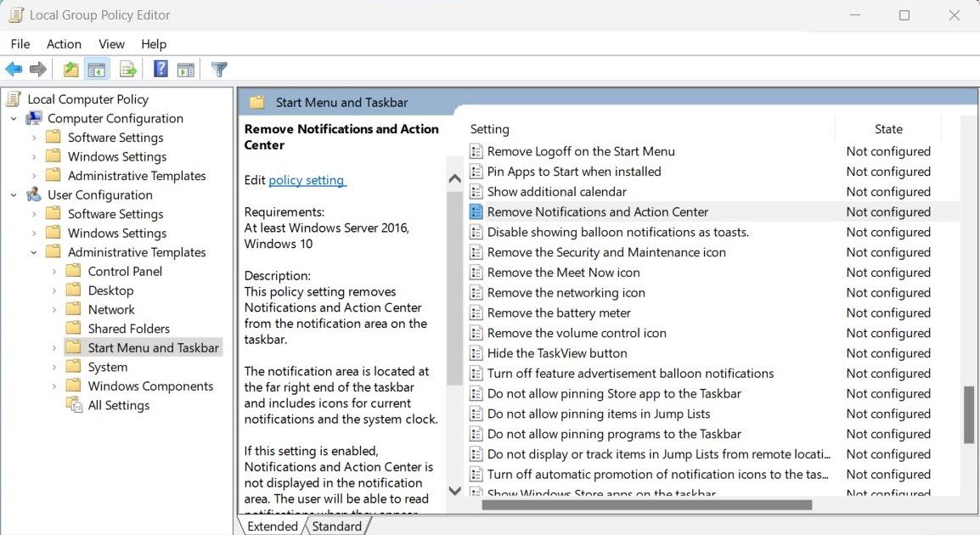
Task: Switch to the Extended tab
Action: (x=272, y=526)
